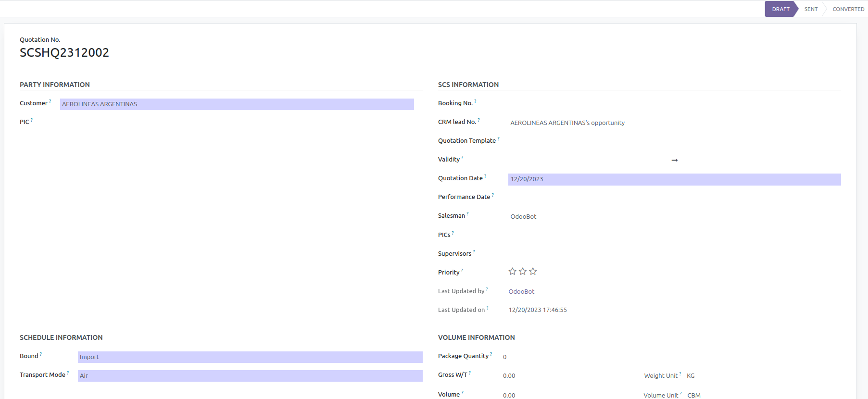Click the arrow icon in Validity row
This screenshot has width=868, height=399.
coord(674,160)
